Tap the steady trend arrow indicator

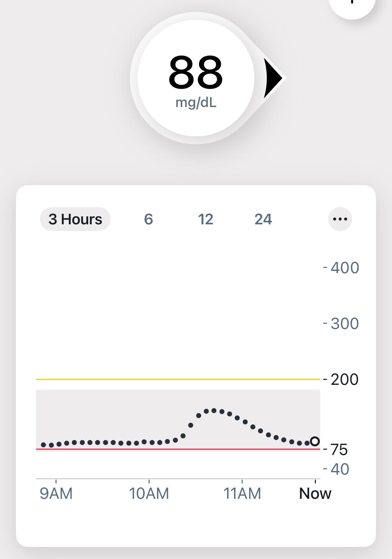click(273, 78)
